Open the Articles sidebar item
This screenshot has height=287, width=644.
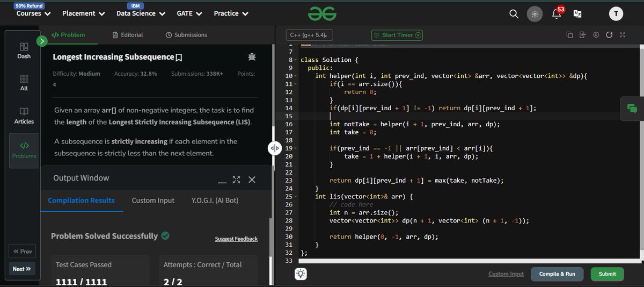[24, 116]
